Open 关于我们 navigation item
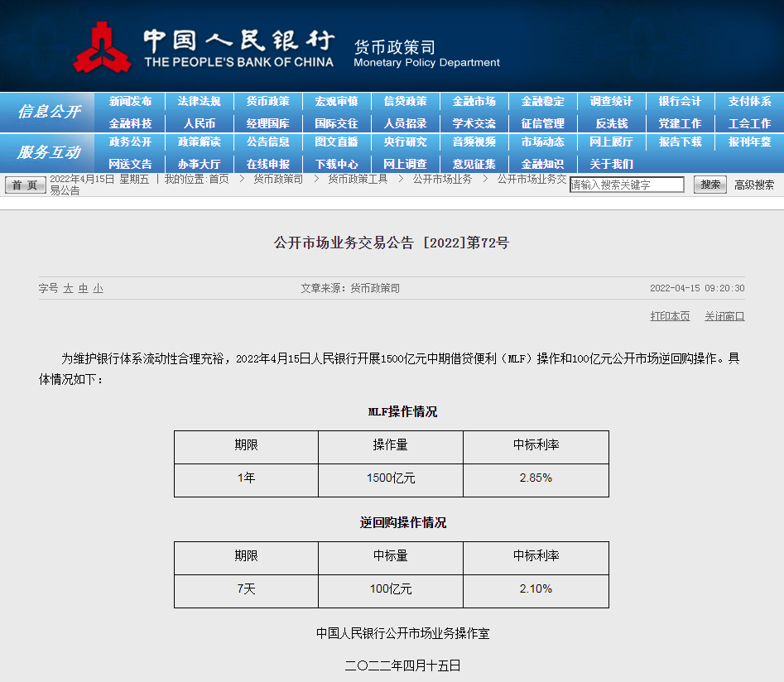The height and width of the screenshot is (682, 784). 612,164
